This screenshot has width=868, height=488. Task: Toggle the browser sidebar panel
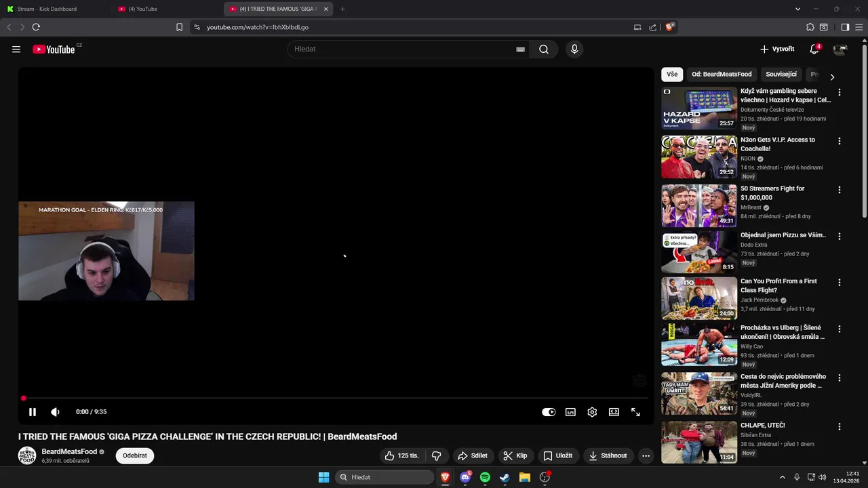(845, 27)
